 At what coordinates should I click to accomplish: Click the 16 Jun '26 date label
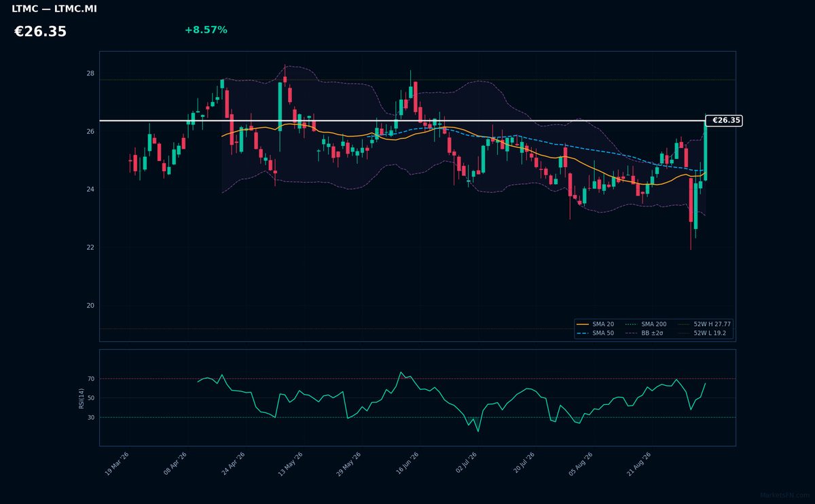point(407,464)
